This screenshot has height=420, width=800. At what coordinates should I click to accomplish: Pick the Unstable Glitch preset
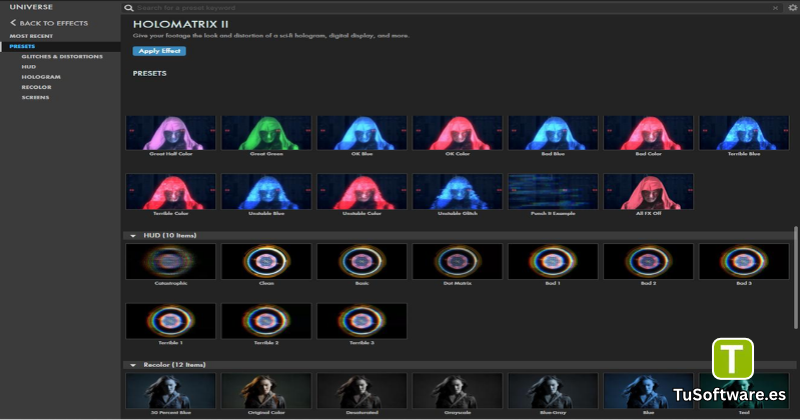point(457,191)
